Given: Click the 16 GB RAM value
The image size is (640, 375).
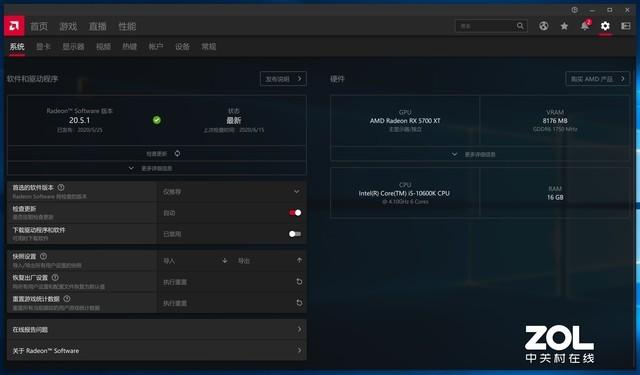Looking at the screenshot, I should 555,197.
